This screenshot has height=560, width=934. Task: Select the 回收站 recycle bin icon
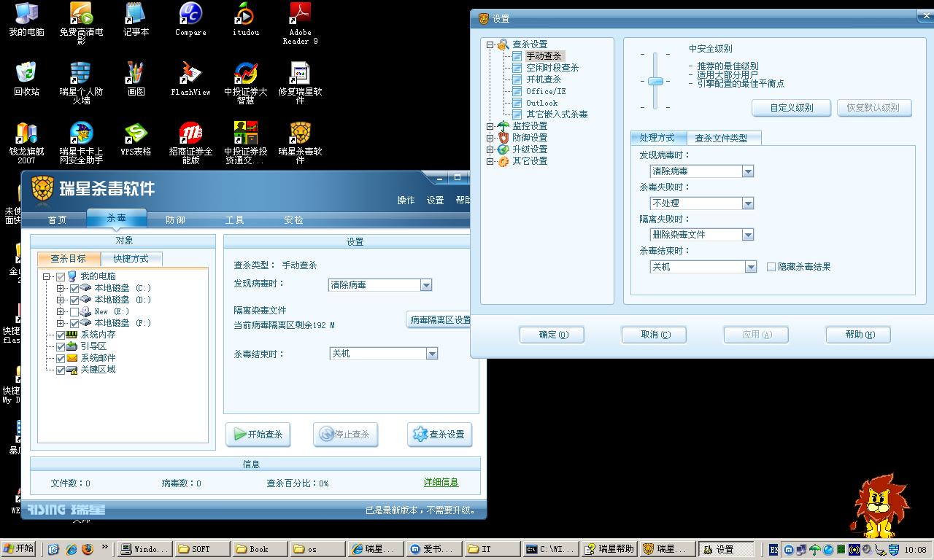click(x=26, y=79)
